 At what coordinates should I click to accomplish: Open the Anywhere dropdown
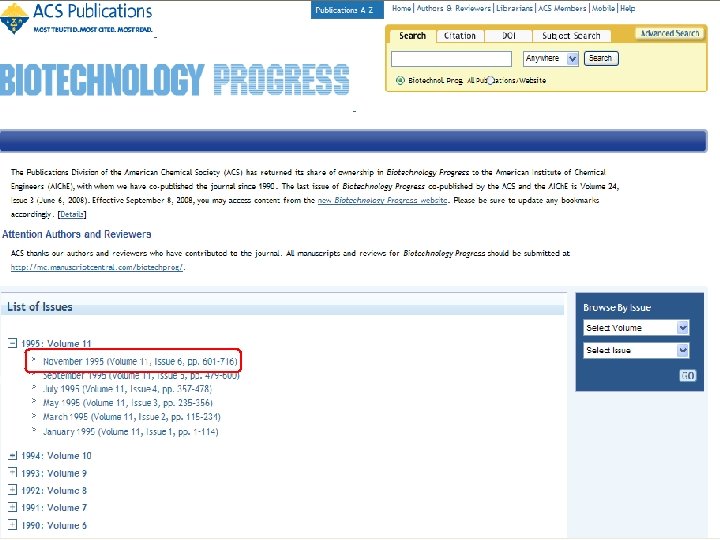550,59
